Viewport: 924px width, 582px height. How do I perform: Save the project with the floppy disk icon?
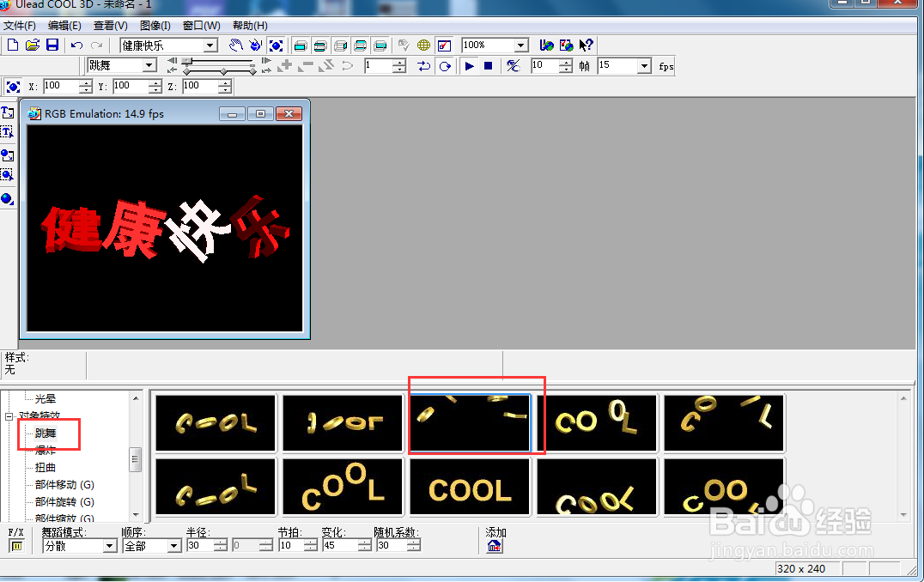click(x=52, y=45)
